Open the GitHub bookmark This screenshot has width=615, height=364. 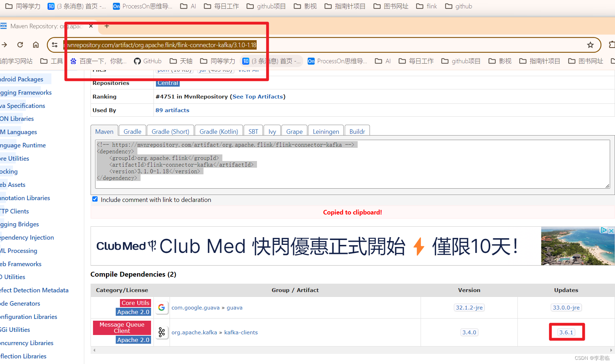click(148, 61)
